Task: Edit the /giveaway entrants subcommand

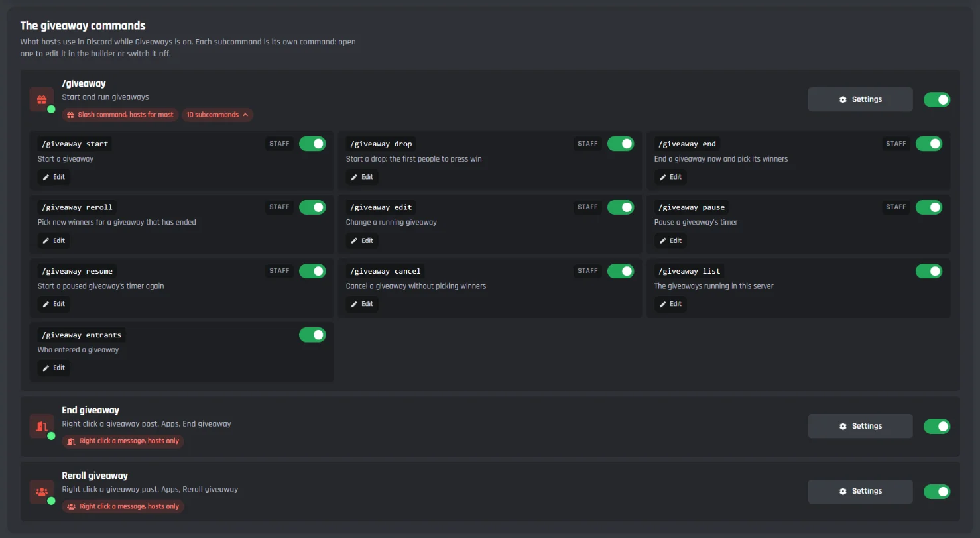Action: (x=54, y=368)
